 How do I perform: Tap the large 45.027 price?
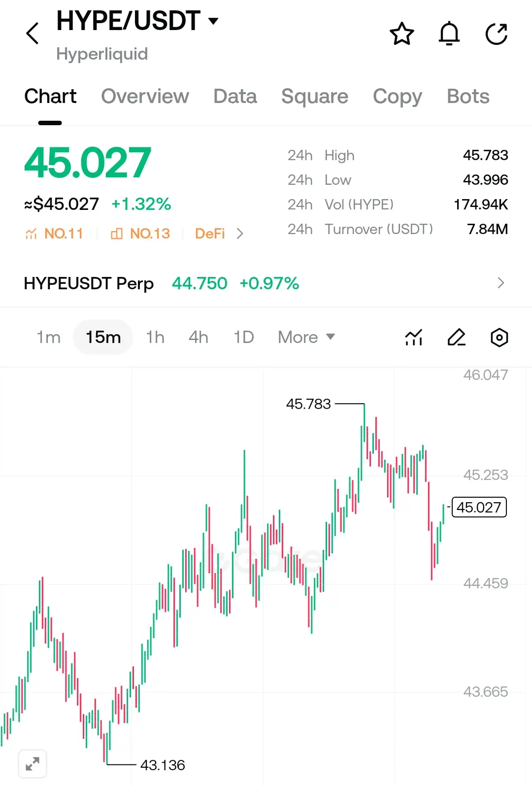[x=88, y=163]
